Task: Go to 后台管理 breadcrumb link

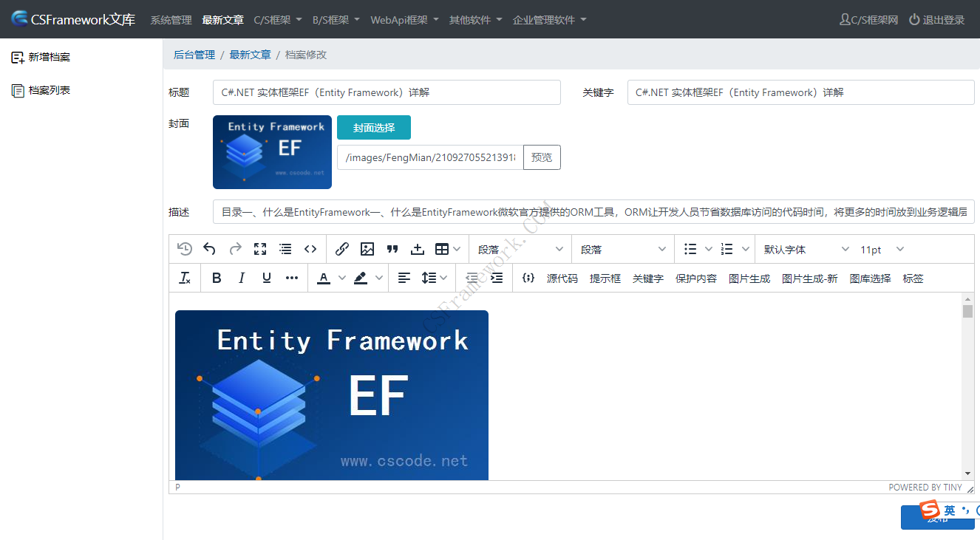Action: click(194, 55)
